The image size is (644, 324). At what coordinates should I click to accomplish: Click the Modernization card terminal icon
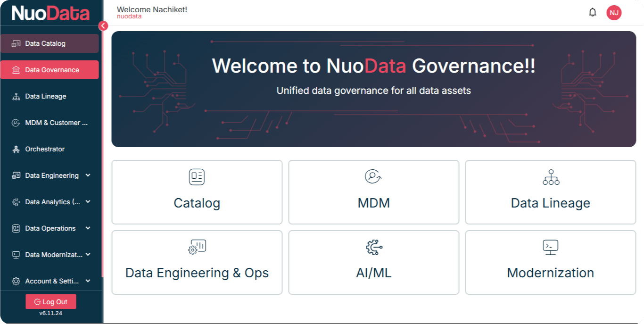click(551, 247)
